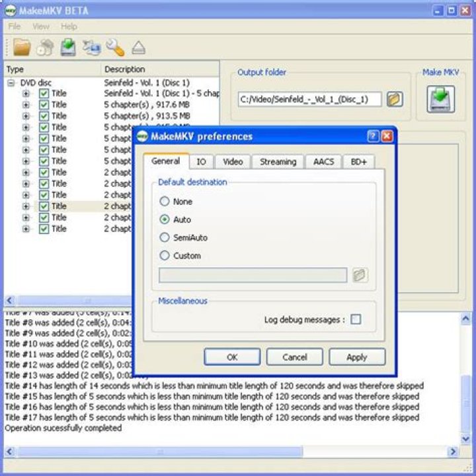Click the MakeMKV logo in main title bar
Image resolution: width=476 pixels, height=476 pixels.
pyautogui.click(x=11, y=11)
